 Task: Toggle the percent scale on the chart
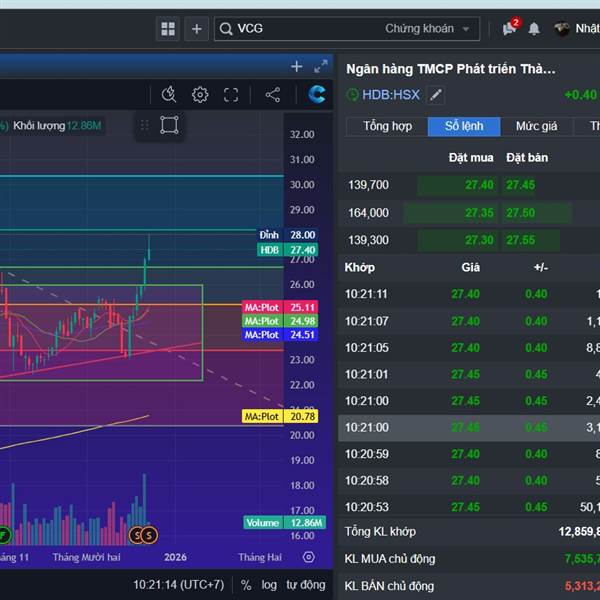(245, 584)
